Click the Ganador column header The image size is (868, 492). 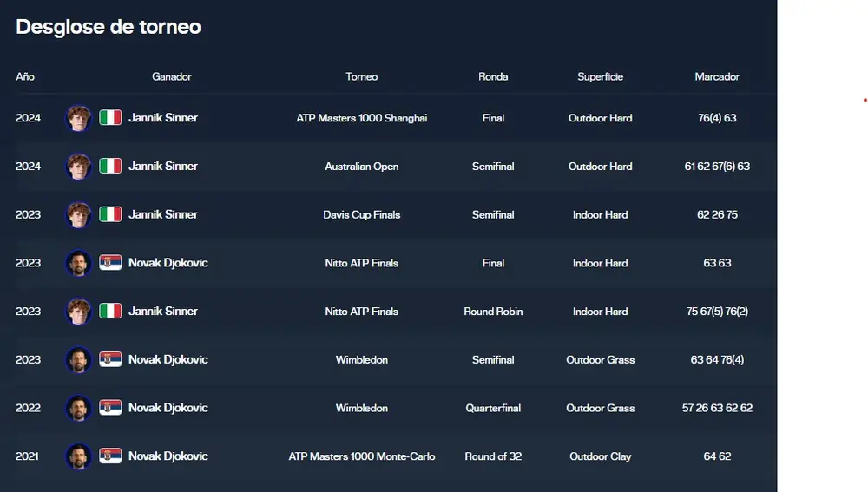[x=172, y=76]
